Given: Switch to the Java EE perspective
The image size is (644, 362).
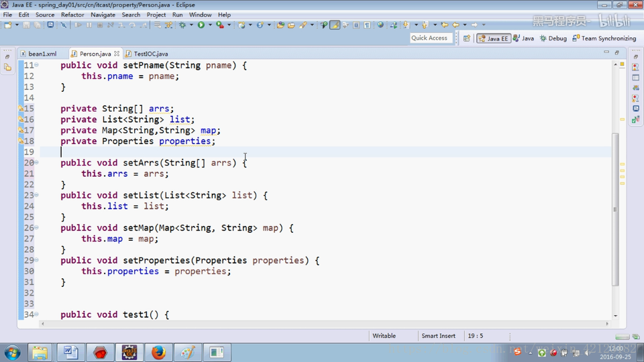Looking at the screenshot, I should pos(493,39).
